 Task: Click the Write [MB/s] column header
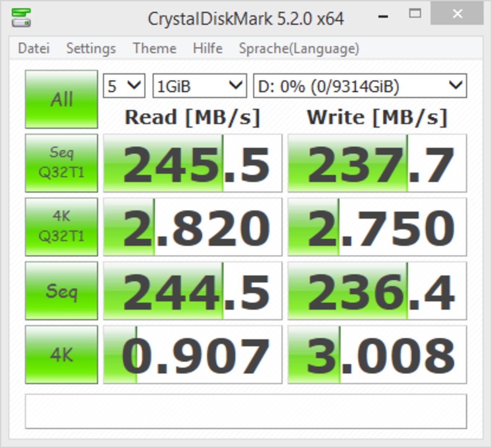pos(377,118)
